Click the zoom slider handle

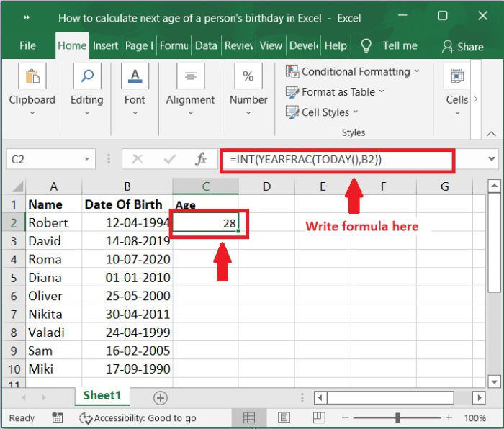[x=397, y=417]
